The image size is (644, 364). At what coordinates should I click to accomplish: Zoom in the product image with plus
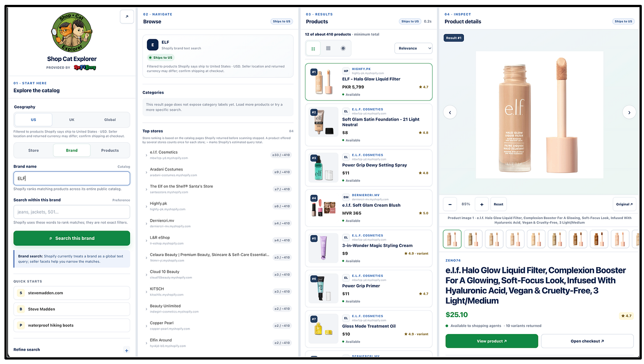(482, 204)
